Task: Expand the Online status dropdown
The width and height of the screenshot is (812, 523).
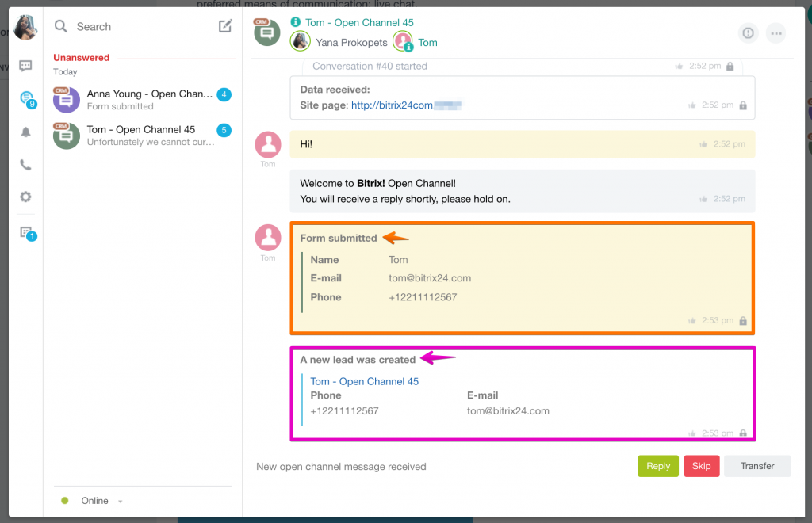Action: click(x=121, y=501)
